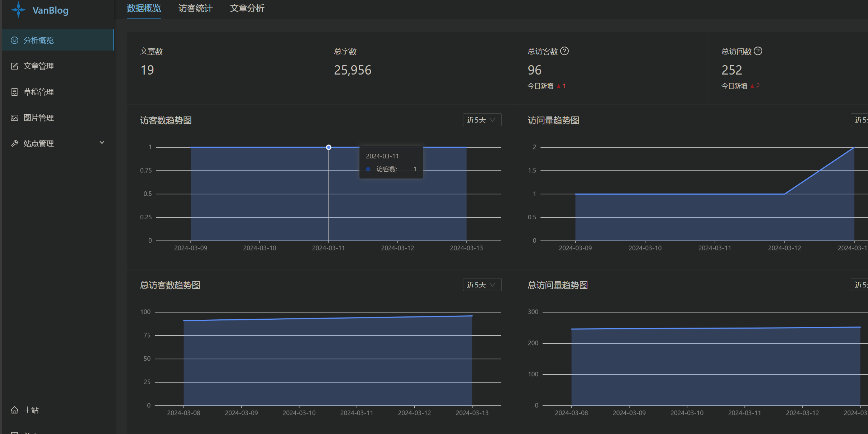The image size is (868, 434).
Task: Click the help icon next to 总访客数
Action: coord(564,51)
